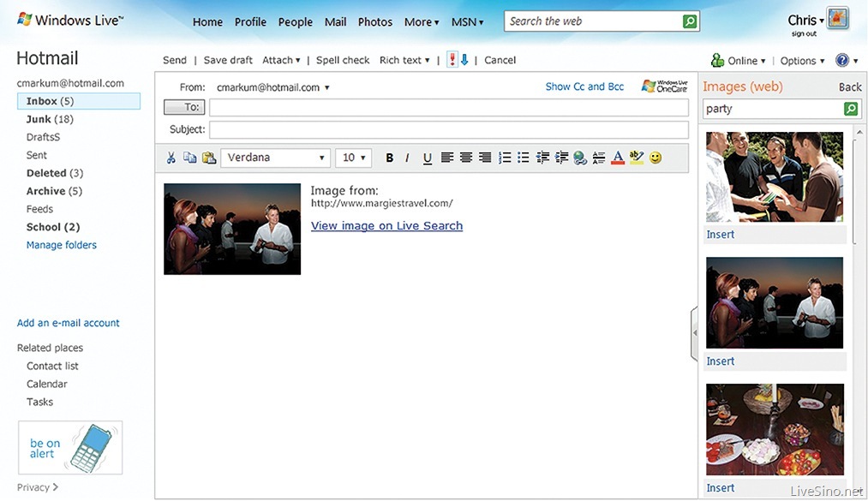The image size is (868, 501).
Task: Click the Copy icon in editor toolbar
Action: (x=190, y=158)
